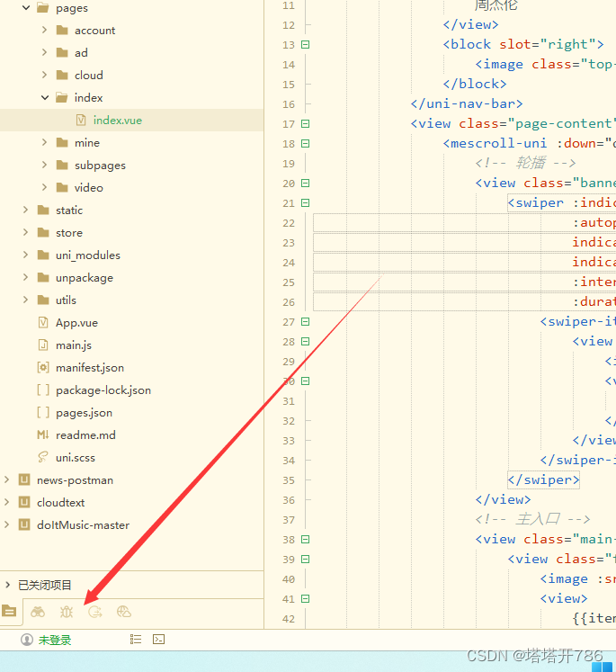Expand the cloud folder chevron
The width and height of the screenshot is (616, 672).
pyautogui.click(x=45, y=75)
